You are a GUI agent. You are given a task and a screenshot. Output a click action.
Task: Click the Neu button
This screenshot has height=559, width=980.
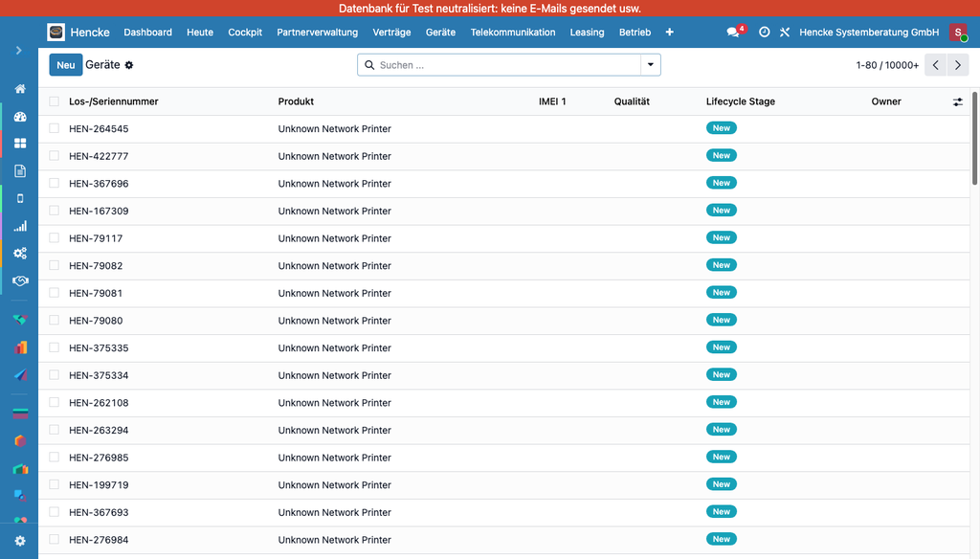65,65
